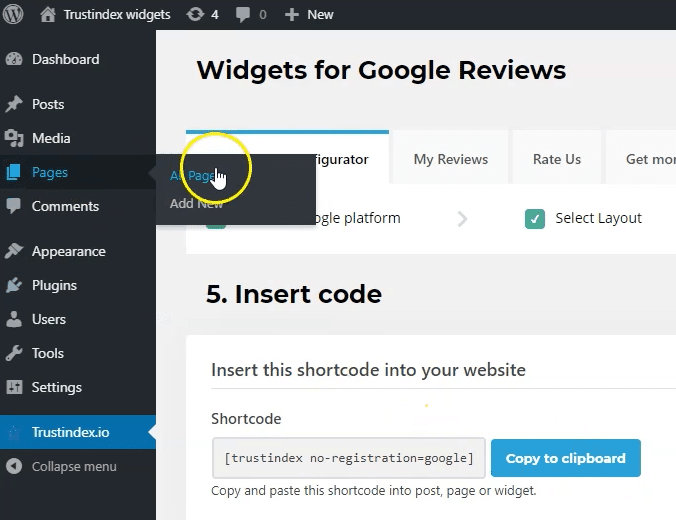Click the plus icon next to New
The height and width of the screenshot is (520, 676).
coord(292,15)
